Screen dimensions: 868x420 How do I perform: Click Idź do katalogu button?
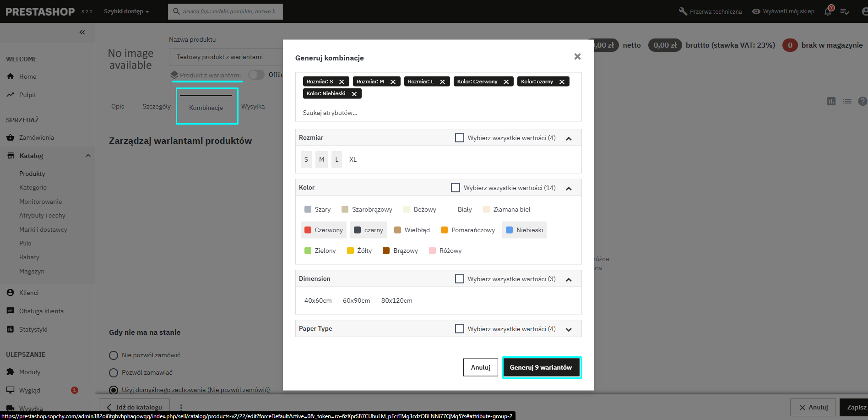[x=134, y=407]
